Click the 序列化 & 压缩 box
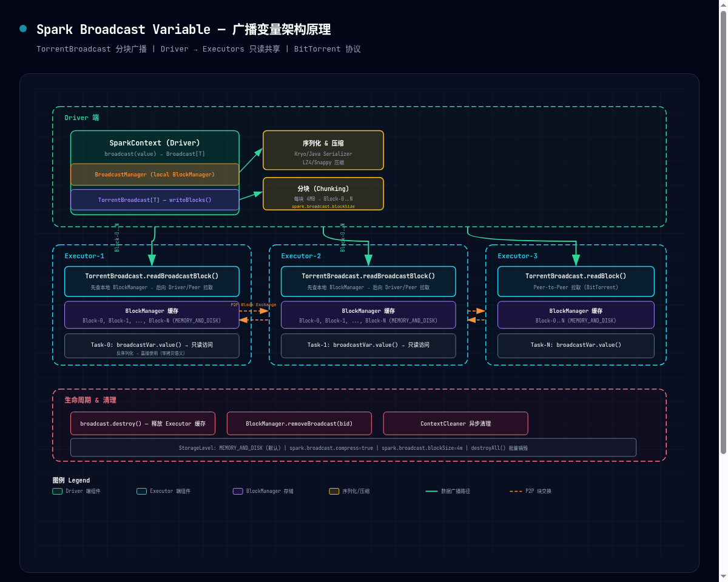728x582 pixels. click(323, 150)
